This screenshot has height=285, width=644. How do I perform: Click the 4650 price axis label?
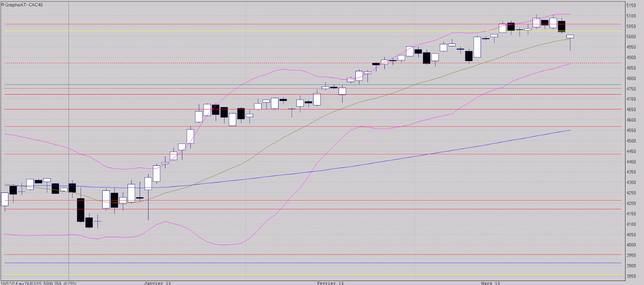pos(631,109)
